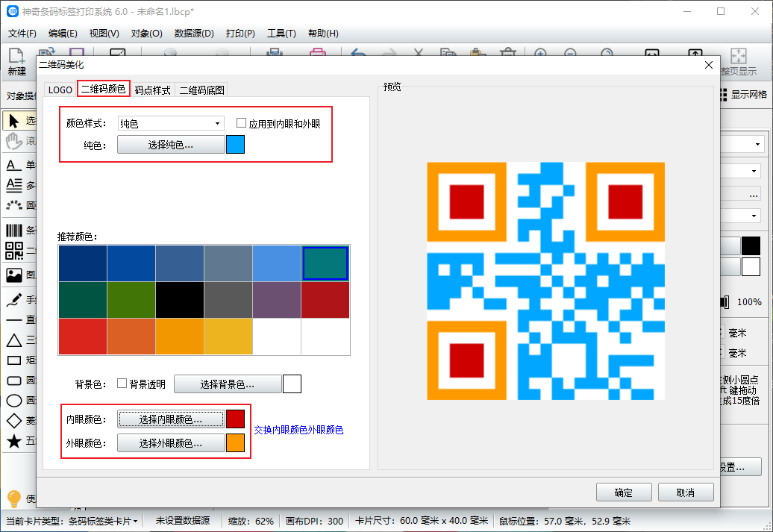Open the 帮助(H) menu
Image resolution: width=773 pixels, height=532 pixels.
(323, 34)
